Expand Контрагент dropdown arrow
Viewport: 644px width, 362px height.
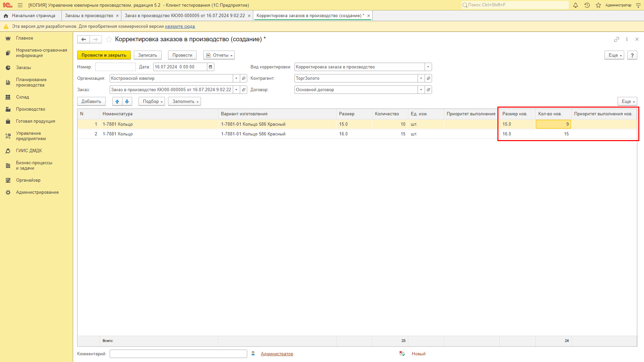[421, 78]
